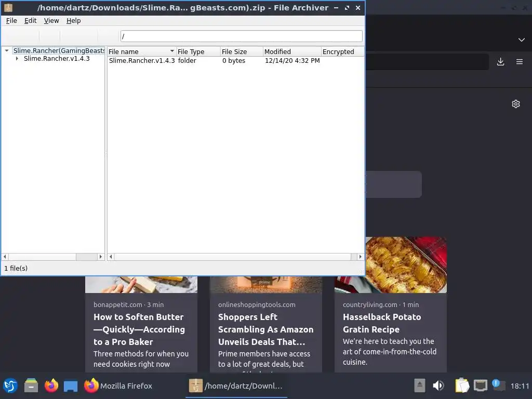Screen dimensions: 532x399
Task: Click the left arrow of file list scrollbar
Action: (111, 257)
